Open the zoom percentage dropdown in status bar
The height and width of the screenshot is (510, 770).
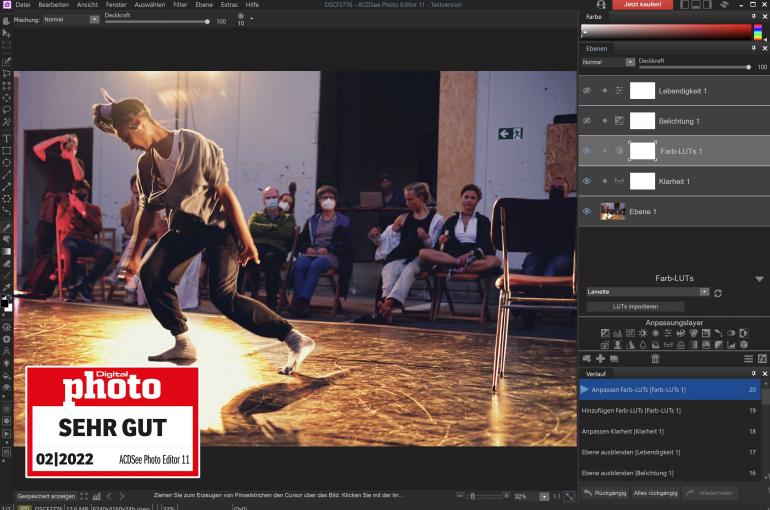(x=544, y=497)
